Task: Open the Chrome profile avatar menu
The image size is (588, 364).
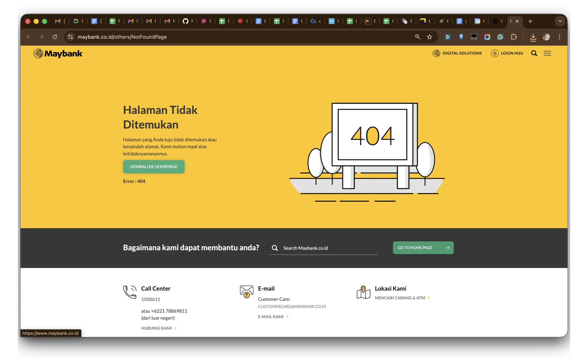Action: (x=546, y=37)
